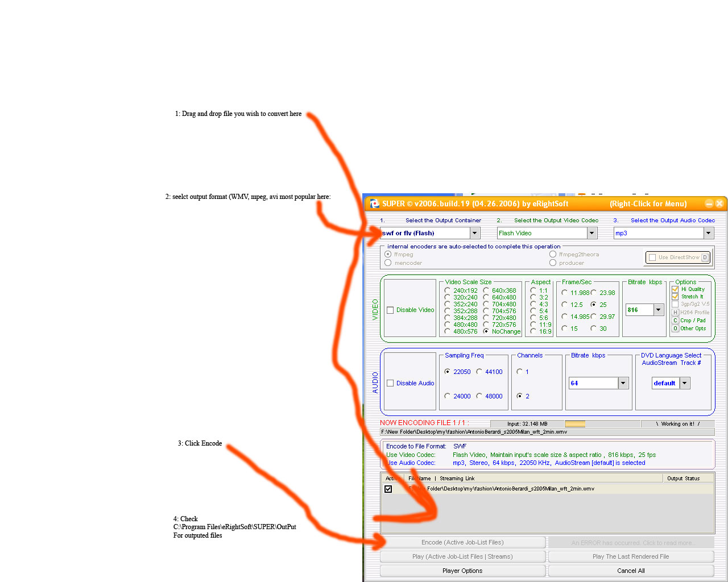Click the H264 Profile 'H' icon button
This screenshot has width=728, height=582.
(x=675, y=312)
